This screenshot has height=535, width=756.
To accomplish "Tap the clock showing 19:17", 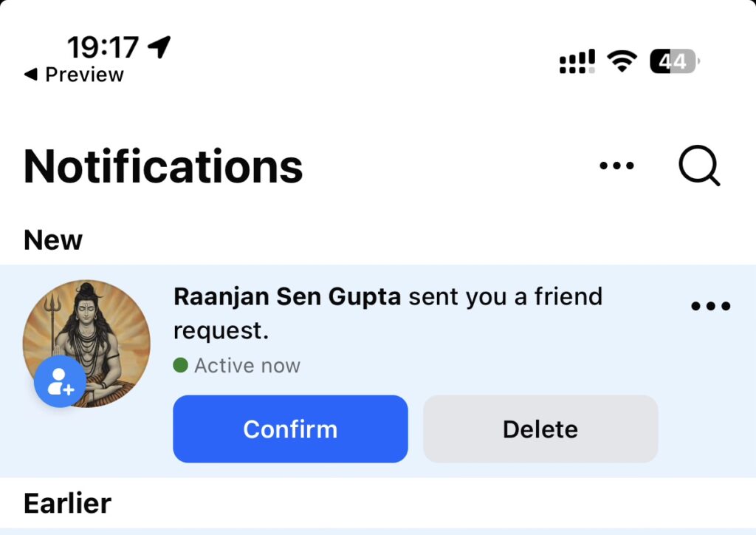I will [105, 46].
